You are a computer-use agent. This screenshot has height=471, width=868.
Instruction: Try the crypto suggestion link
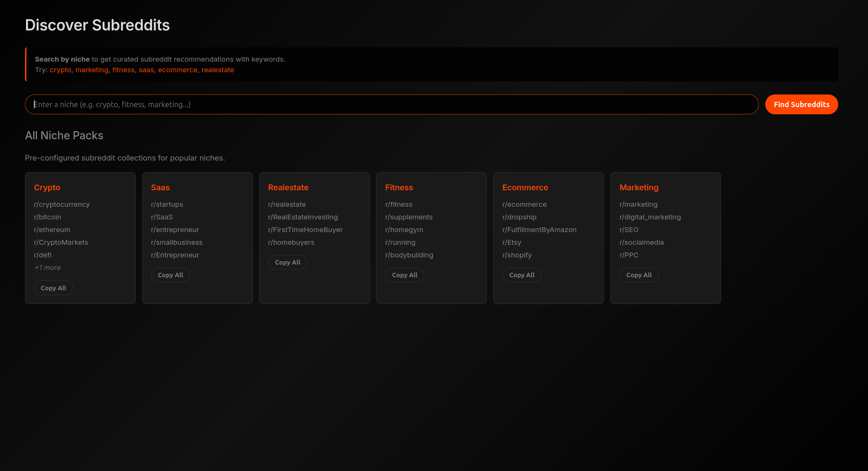coord(60,70)
